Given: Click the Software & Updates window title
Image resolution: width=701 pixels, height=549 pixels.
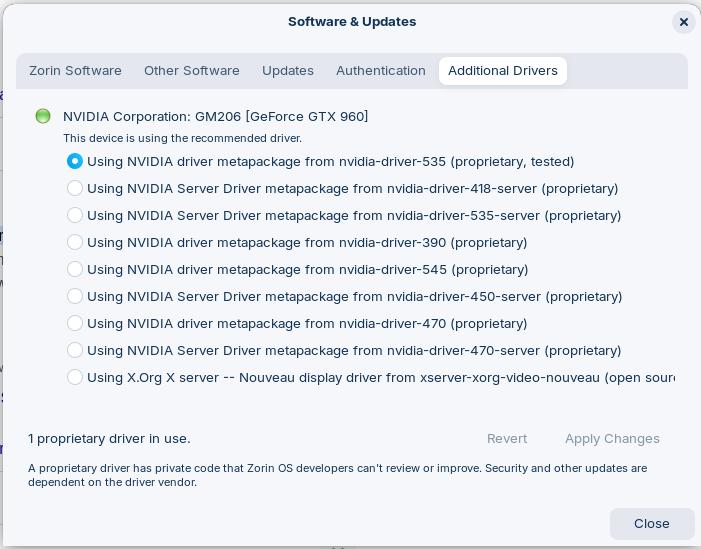Looking at the screenshot, I should tap(352, 21).
